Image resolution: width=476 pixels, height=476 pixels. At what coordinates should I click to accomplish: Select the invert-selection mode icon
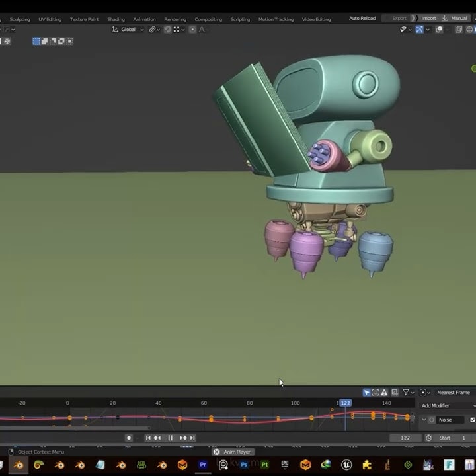(x=61, y=41)
